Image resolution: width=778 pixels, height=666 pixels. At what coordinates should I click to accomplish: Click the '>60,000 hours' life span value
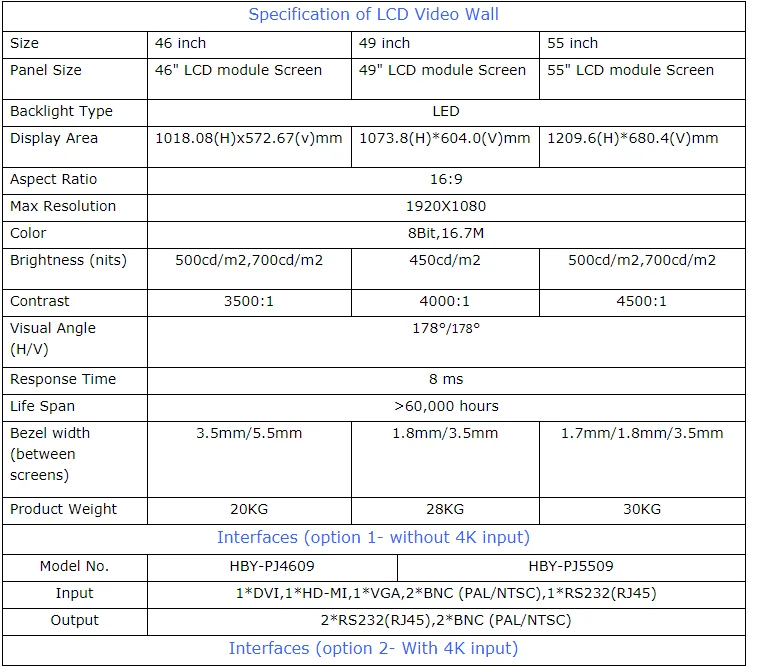coord(446,406)
